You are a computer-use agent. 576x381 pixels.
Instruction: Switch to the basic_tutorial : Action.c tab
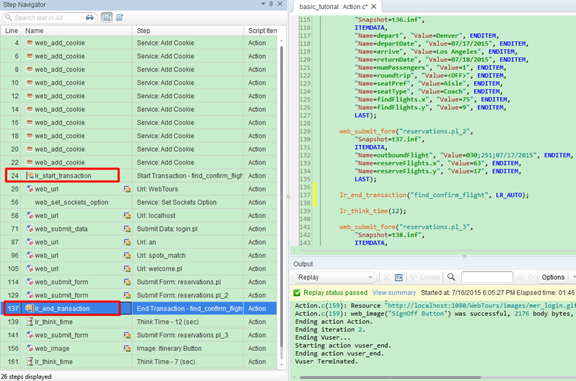333,7
